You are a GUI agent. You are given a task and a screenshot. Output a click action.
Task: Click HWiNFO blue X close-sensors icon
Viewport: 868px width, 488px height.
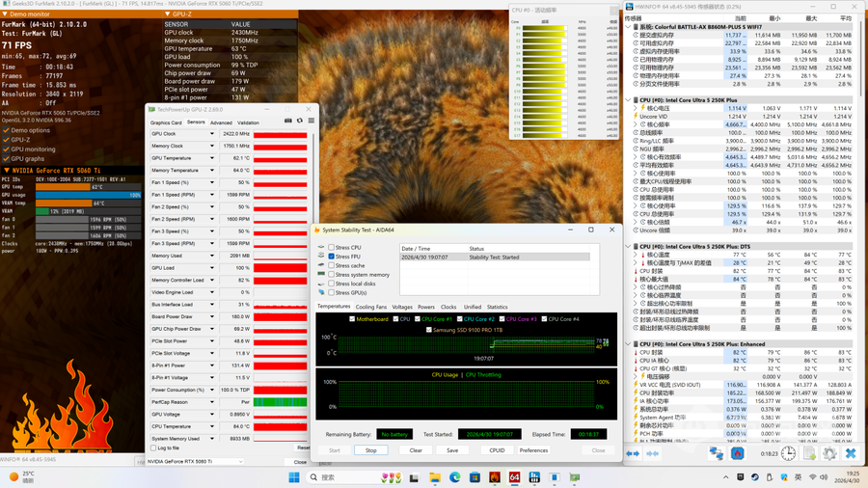[851, 453]
